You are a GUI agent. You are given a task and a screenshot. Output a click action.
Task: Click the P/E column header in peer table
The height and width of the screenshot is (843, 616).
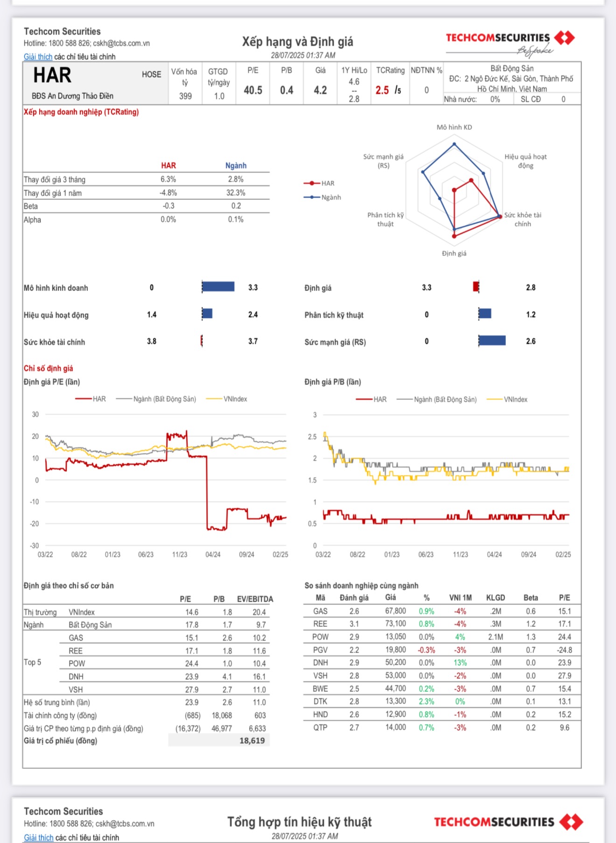(565, 597)
